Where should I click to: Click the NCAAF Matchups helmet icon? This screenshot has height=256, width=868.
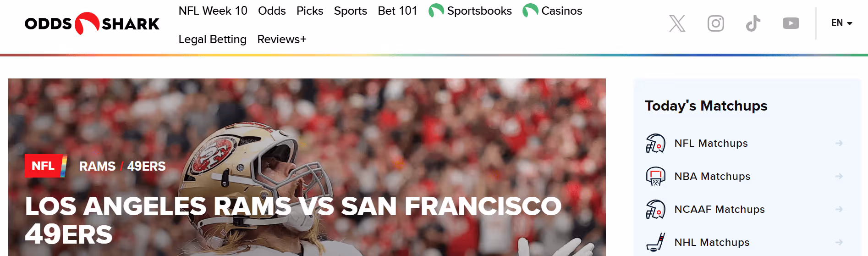coord(655,209)
